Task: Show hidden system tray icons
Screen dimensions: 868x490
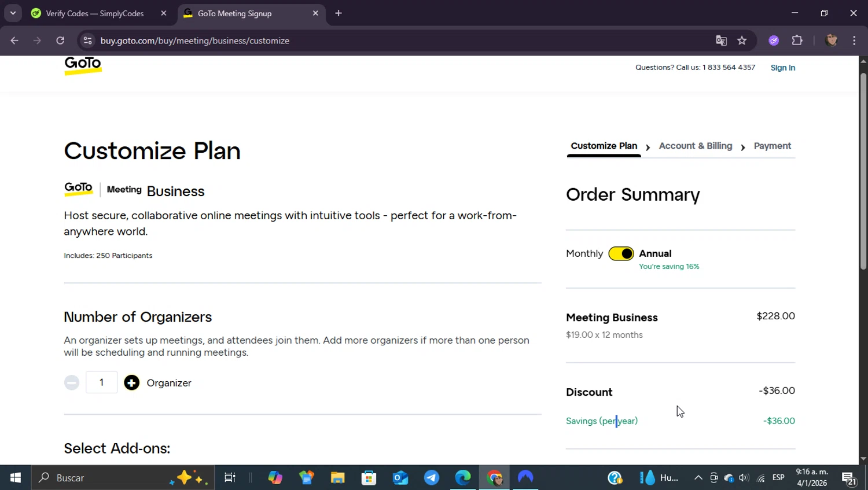Action: [x=698, y=478]
